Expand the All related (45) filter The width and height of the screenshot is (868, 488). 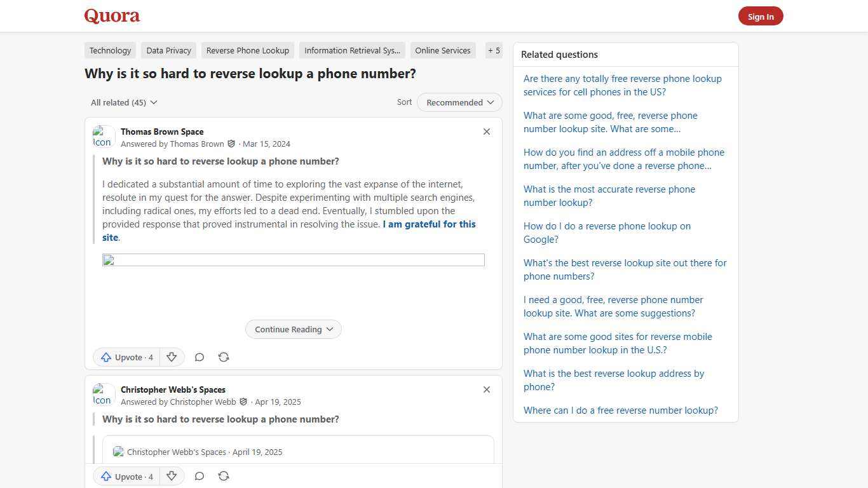point(124,102)
